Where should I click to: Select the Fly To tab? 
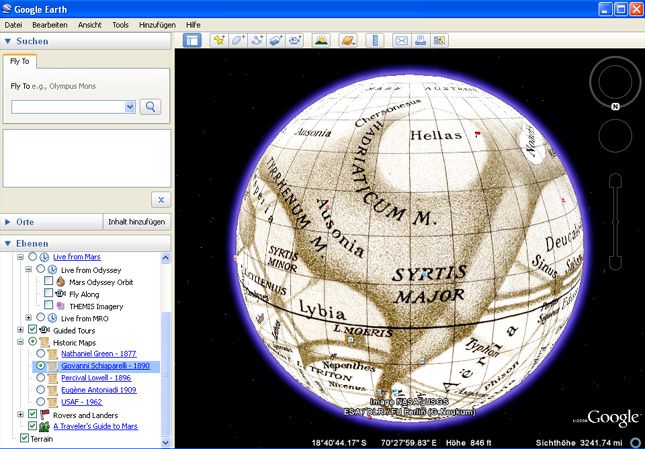point(20,61)
